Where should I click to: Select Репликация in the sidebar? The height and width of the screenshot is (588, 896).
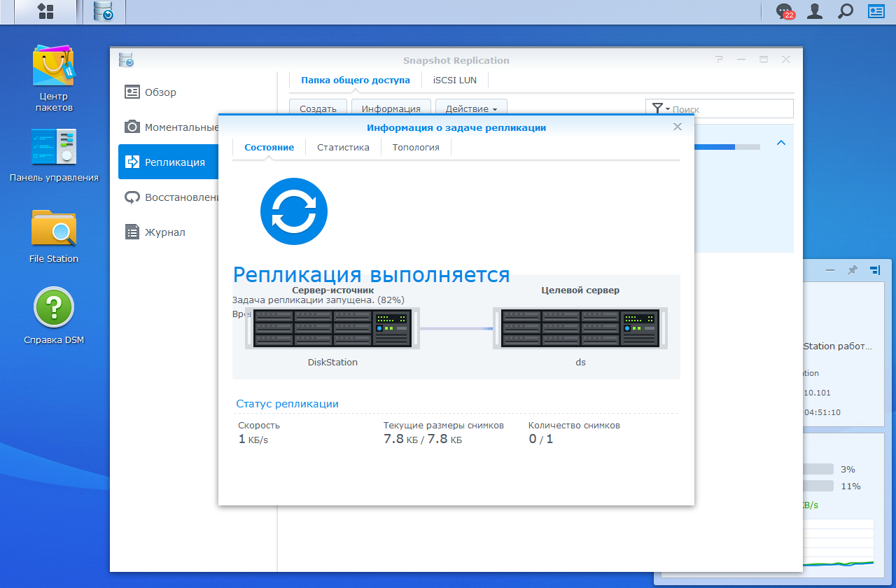(x=169, y=162)
